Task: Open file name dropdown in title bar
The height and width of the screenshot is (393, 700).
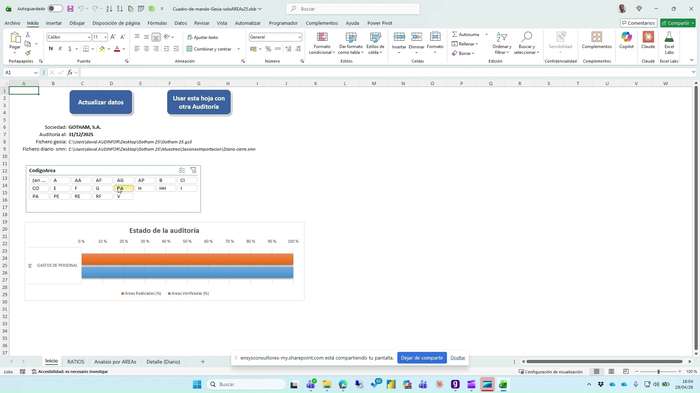Action: click(259, 9)
